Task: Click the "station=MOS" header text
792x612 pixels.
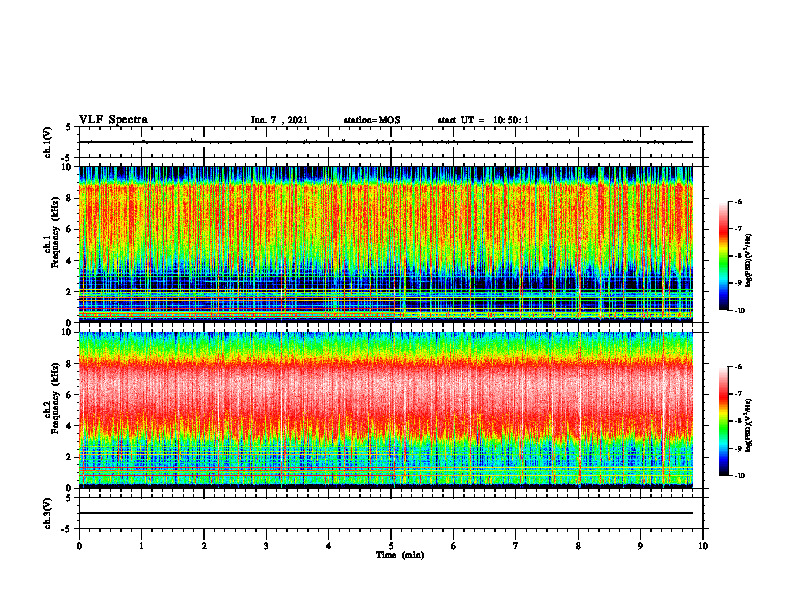Action: [372, 120]
